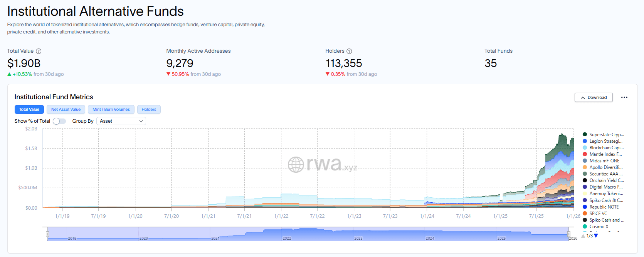
Task: Toggle Republic NOTE series in legend
Action: 601,207
